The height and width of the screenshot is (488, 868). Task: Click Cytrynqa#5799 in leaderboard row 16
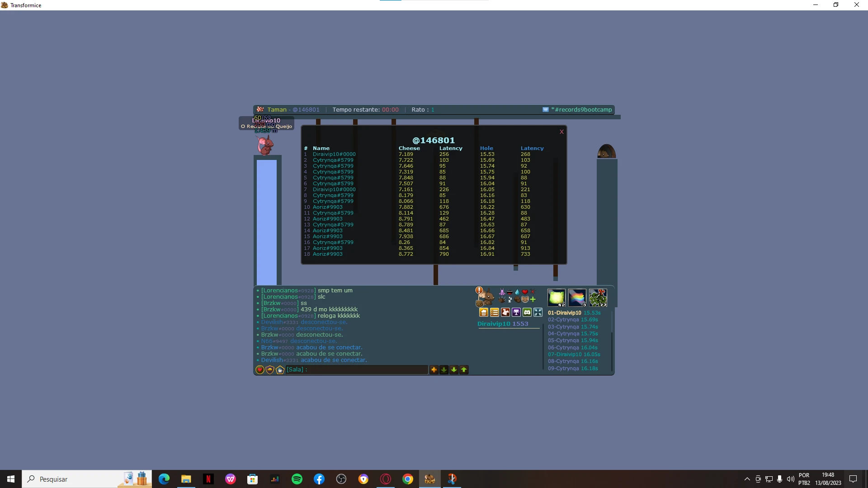click(333, 242)
